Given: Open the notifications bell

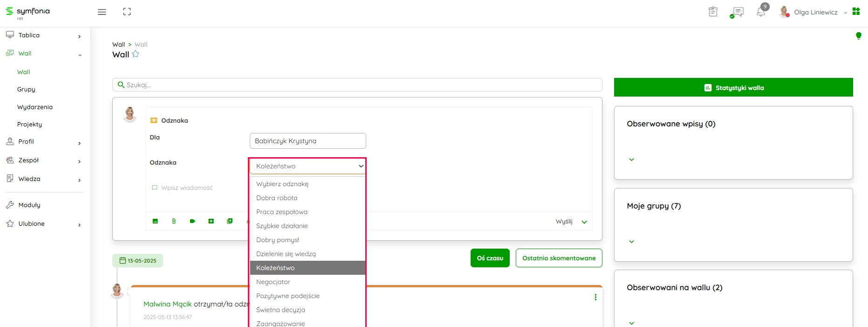Looking at the screenshot, I should [760, 12].
